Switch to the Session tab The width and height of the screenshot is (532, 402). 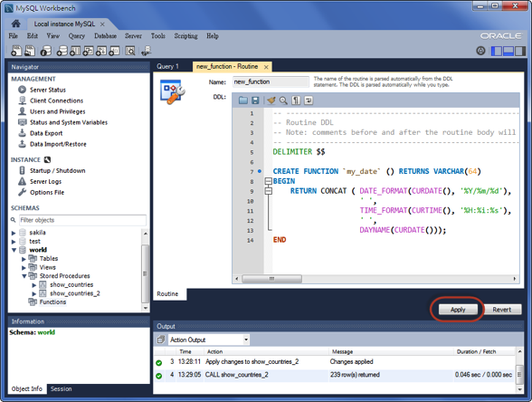coord(62,388)
